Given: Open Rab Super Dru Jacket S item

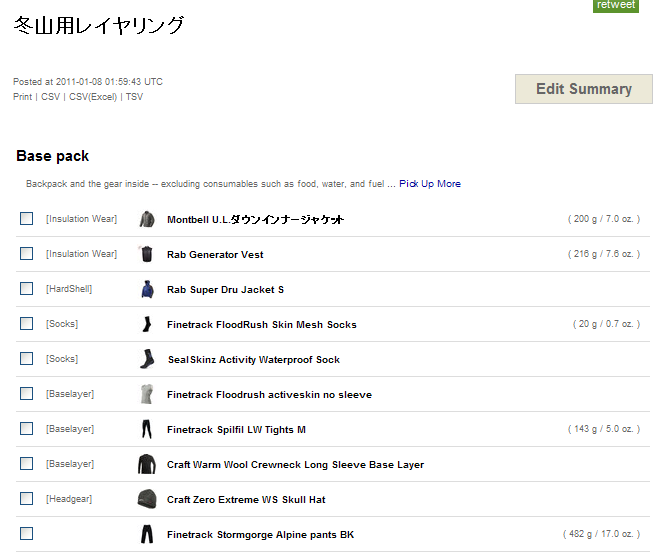Looking at the screenshot, I should click(225, 290).
